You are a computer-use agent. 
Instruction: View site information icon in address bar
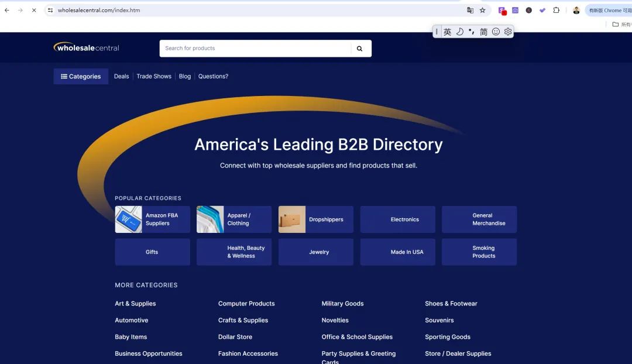pos(50,10)
